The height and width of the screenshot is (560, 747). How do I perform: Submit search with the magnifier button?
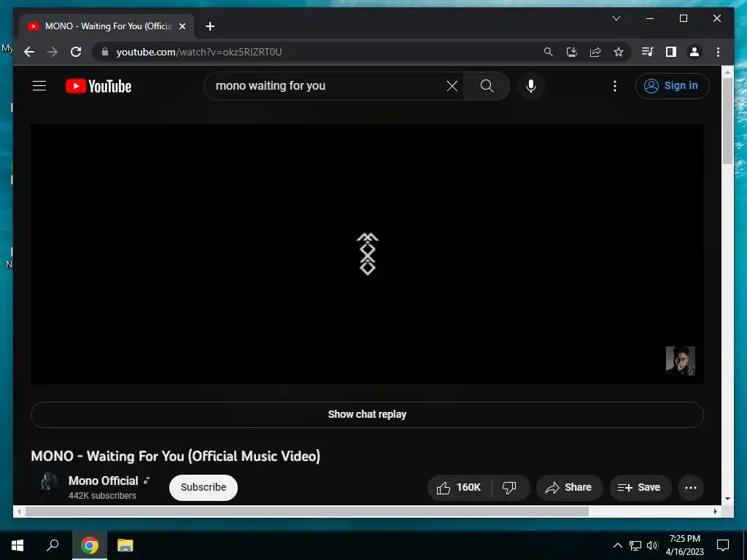pos(487,86)
